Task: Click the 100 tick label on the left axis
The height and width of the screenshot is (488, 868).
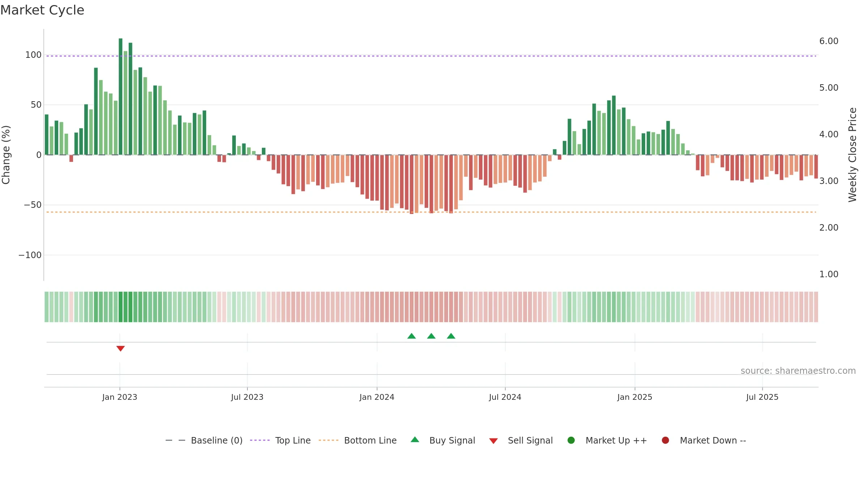Action: (33, 55)
